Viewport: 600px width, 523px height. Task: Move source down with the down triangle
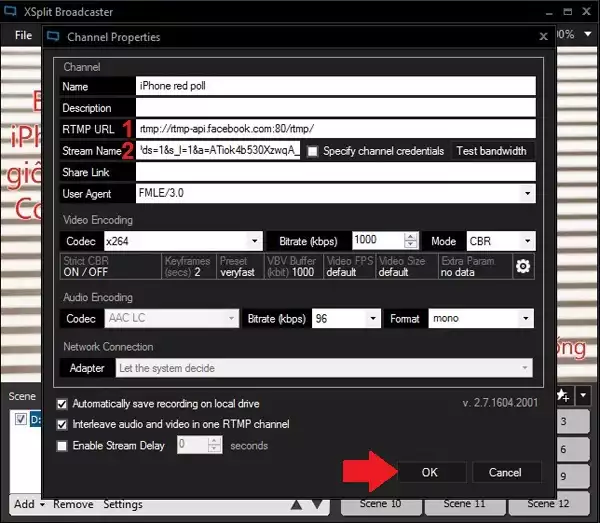317,505
